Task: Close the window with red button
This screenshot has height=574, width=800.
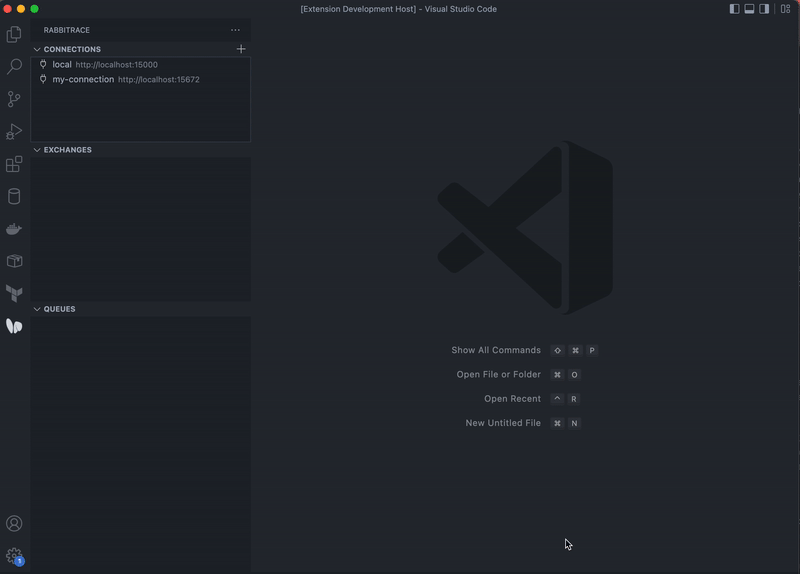Action: [x=7, y=9]
